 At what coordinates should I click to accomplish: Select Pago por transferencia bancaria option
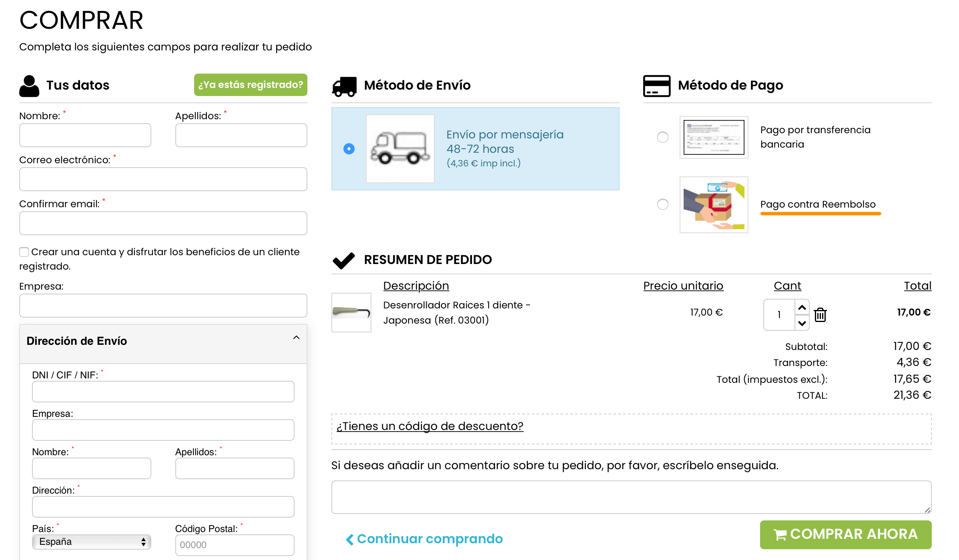pos(663,137)
